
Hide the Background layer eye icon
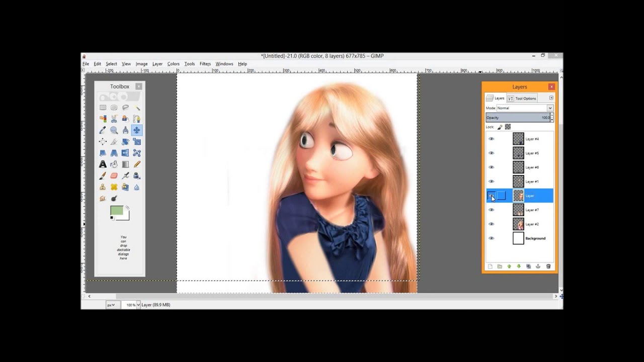(x=492, y=238)
